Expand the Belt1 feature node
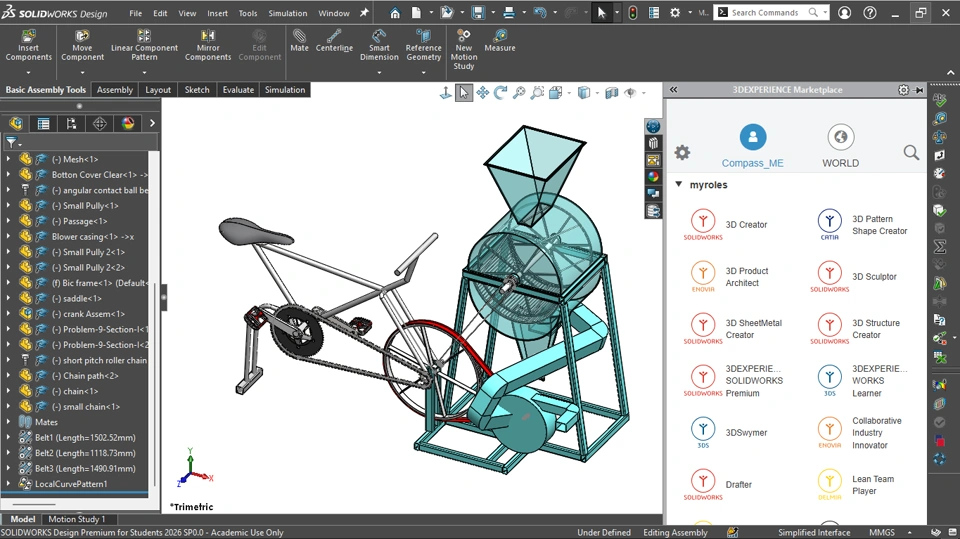The image size is (960, 539). (x=8, y=437)
